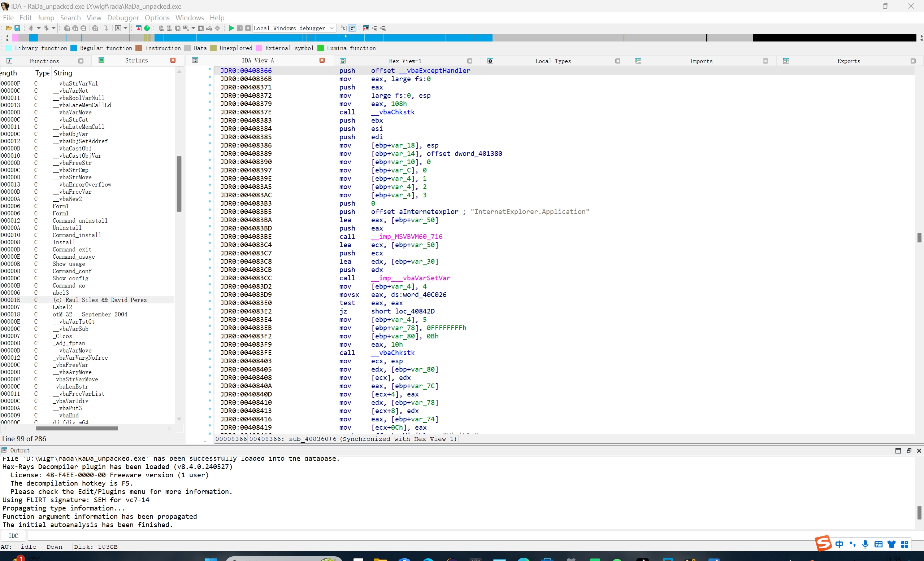
Task: Toggle Chinese input mode on the IME bar
Action: click(x=839, y=544)
